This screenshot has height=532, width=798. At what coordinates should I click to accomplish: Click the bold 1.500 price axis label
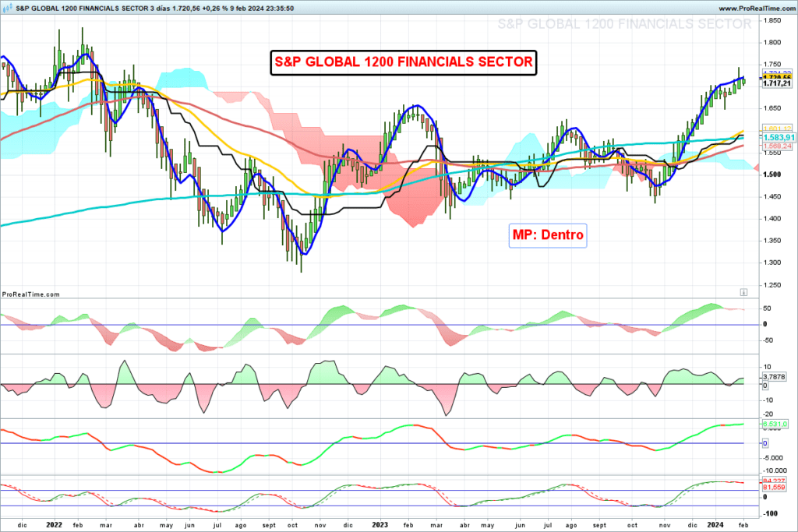(x=772, y=174)
